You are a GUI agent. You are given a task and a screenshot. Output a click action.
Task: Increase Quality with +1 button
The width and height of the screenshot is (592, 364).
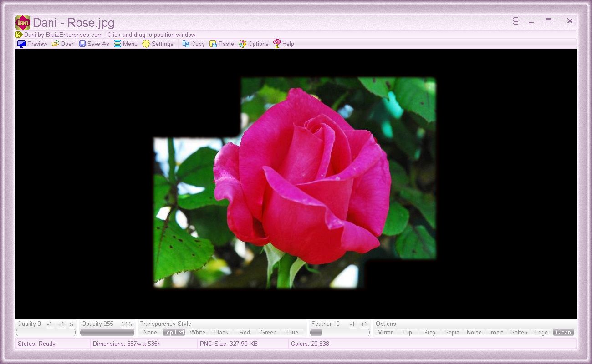tap(61, 324)
